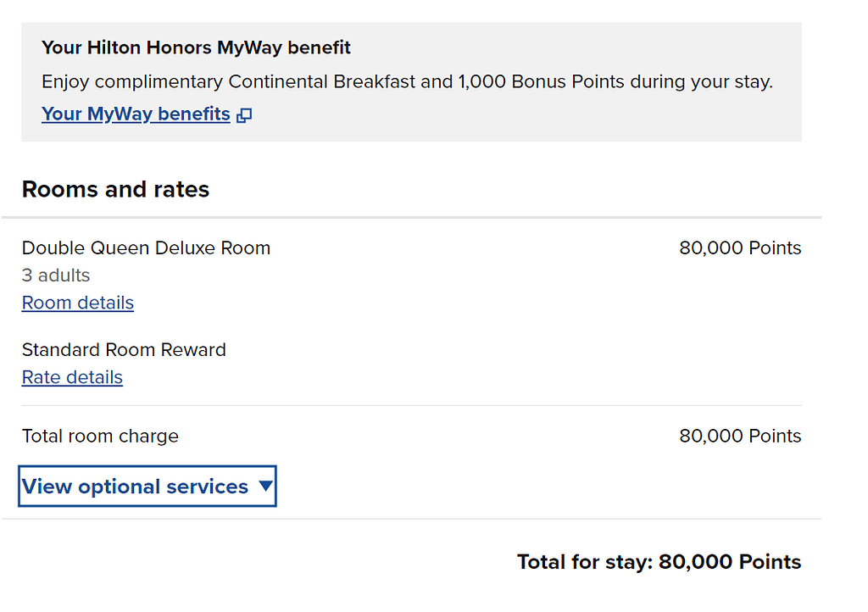The height and width of the screenshot is (612, 868).
Task: Open the Rate details link
Action: tap(72, 378)
